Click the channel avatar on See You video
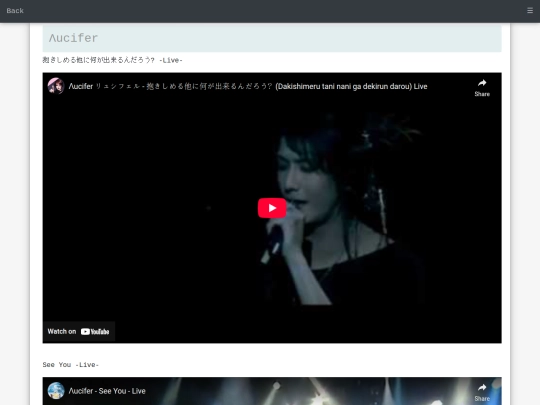This screenshot has width=540, height=405. [56, 391]
